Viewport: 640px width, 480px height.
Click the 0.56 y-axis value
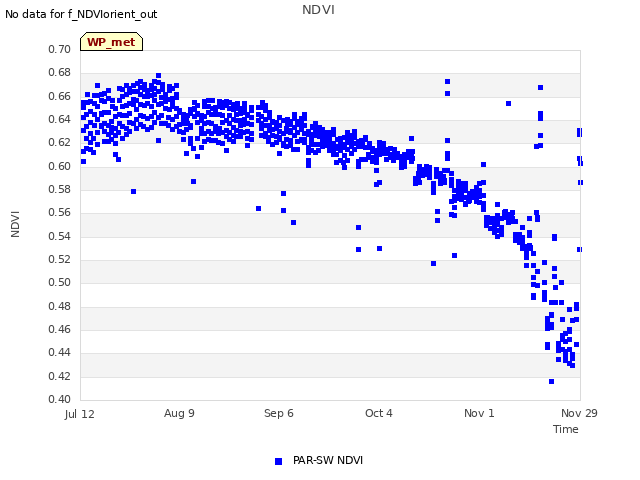60,212
